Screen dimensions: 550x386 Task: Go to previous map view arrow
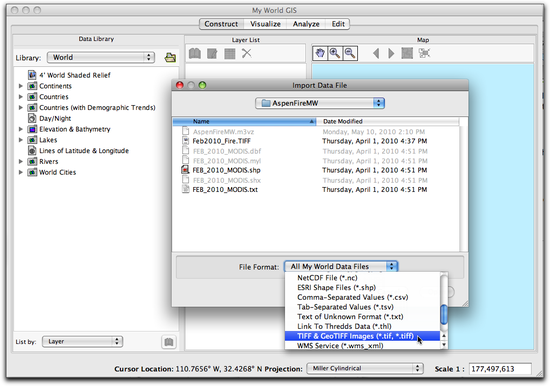(x=376, y=53)
